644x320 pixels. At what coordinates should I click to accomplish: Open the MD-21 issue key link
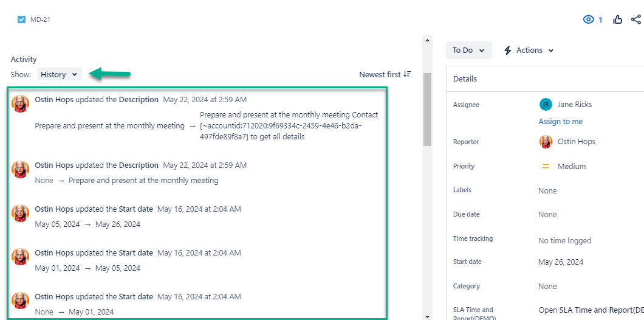tap(40, 19)
